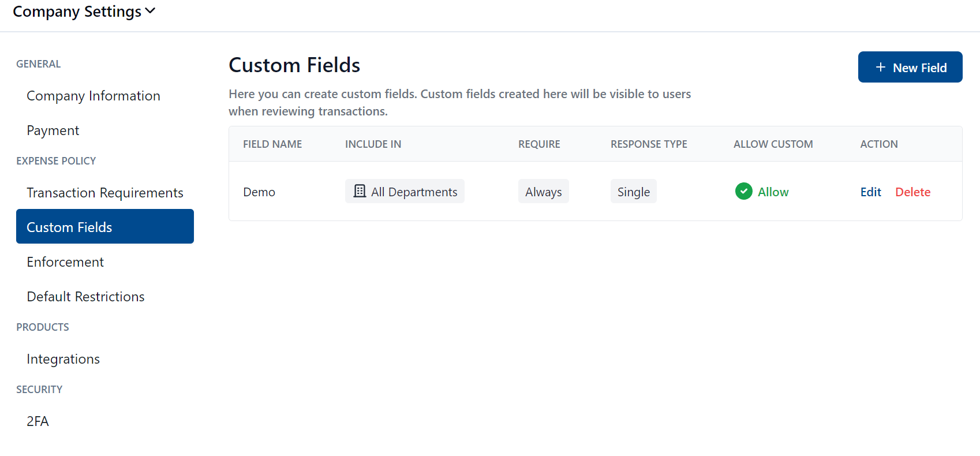
Task: Go to the Payment section
Action: pyautogui.click(x=53, y=130)
